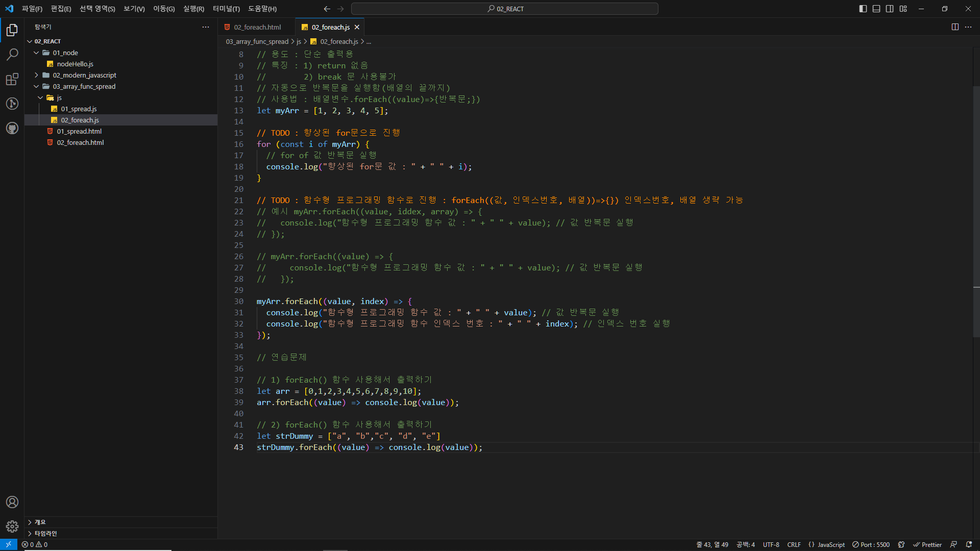This screenshot has width=980, height=551.
Task: Open the notifications bell in status bar
Action: [969, 544]
